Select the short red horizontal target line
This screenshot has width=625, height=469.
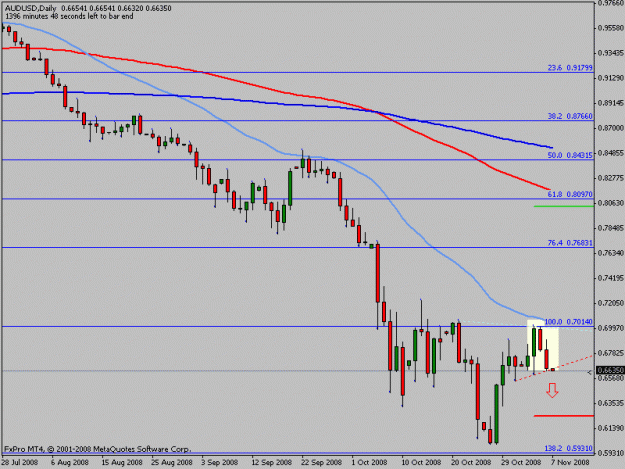[564, 416]
